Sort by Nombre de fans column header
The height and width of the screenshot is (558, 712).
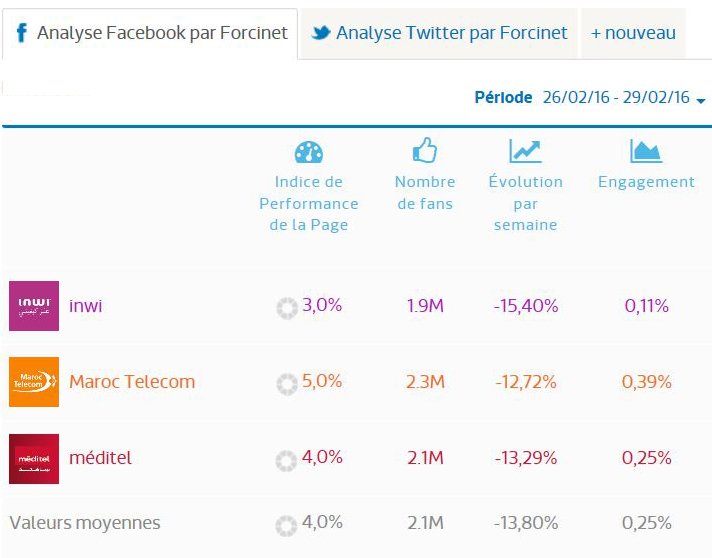click(x=425, y=193)
